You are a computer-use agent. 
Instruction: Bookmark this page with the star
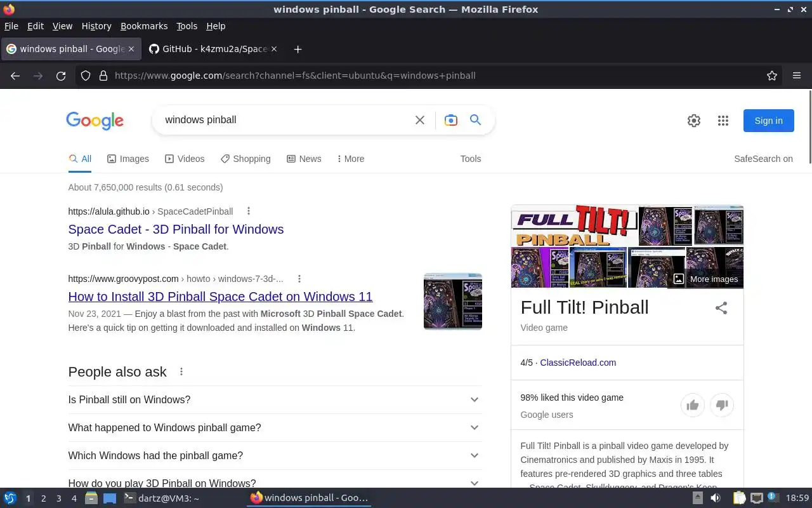tap(772, 76)
